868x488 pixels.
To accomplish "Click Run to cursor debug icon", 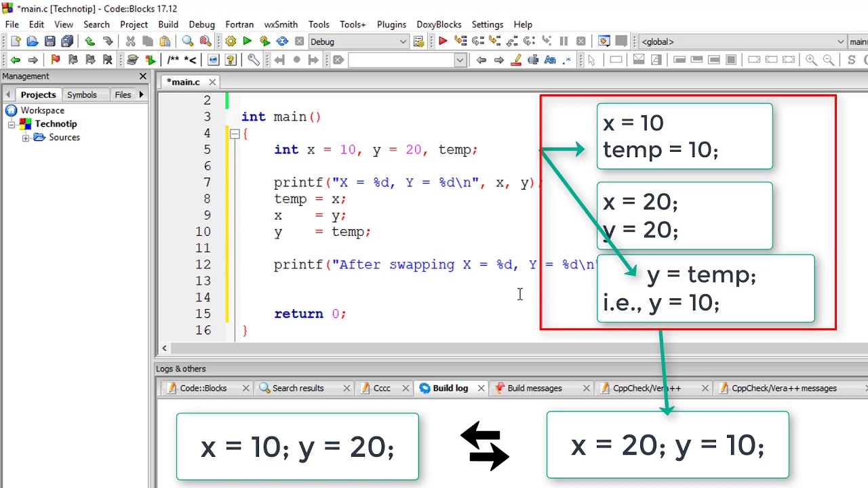I will point(460,41).
